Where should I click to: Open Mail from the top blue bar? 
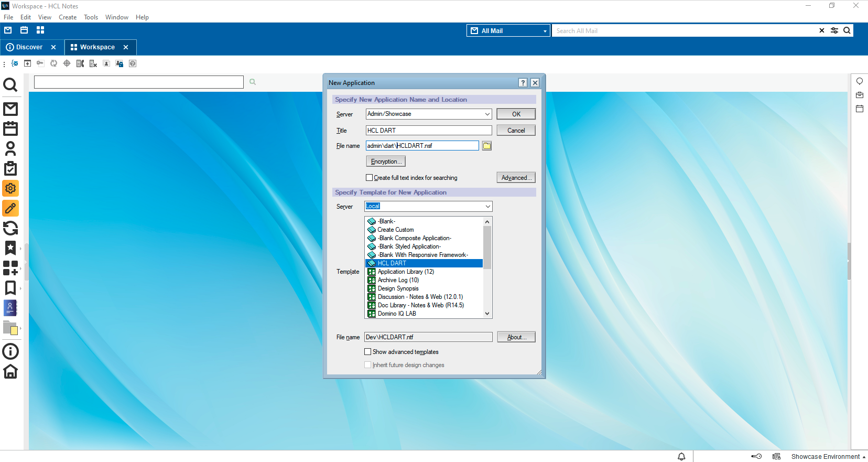tap(8, 30)
